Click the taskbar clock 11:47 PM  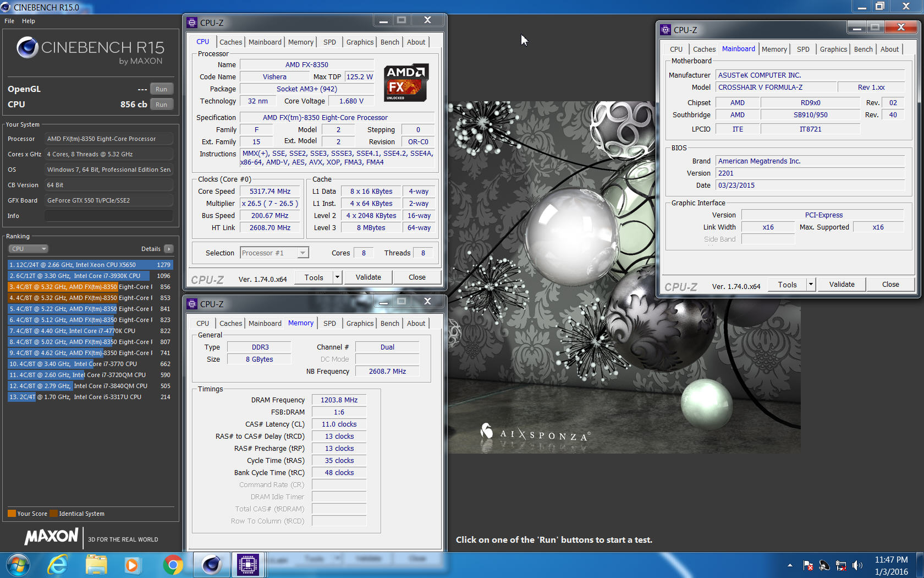[892, 560]
